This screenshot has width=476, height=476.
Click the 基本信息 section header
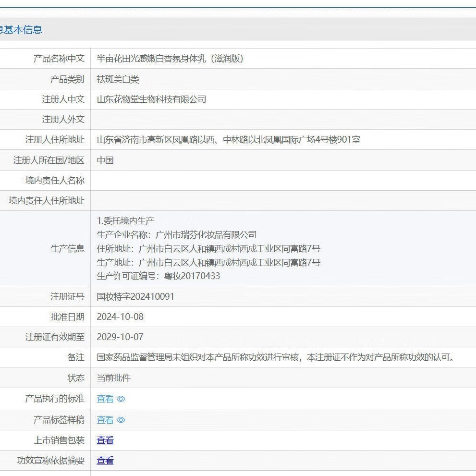(x=21, y=30)
